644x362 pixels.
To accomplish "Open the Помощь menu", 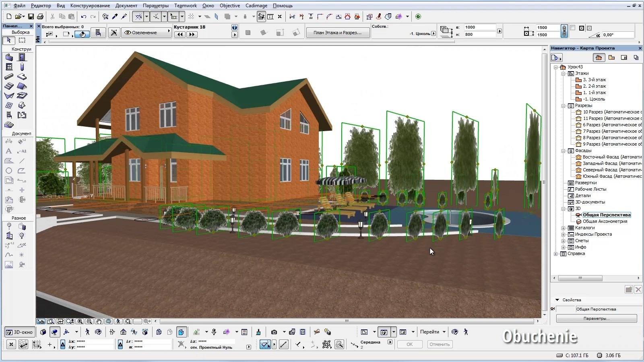I will click(x=283, y=6).
